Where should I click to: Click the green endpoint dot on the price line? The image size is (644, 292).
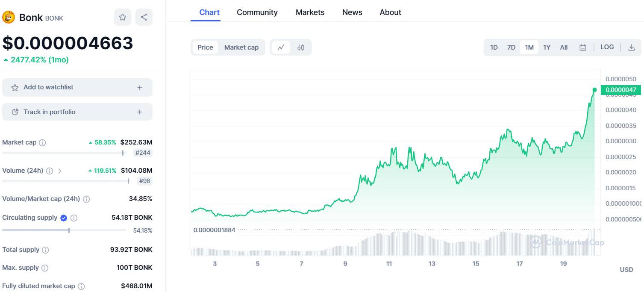coord(594,90)
